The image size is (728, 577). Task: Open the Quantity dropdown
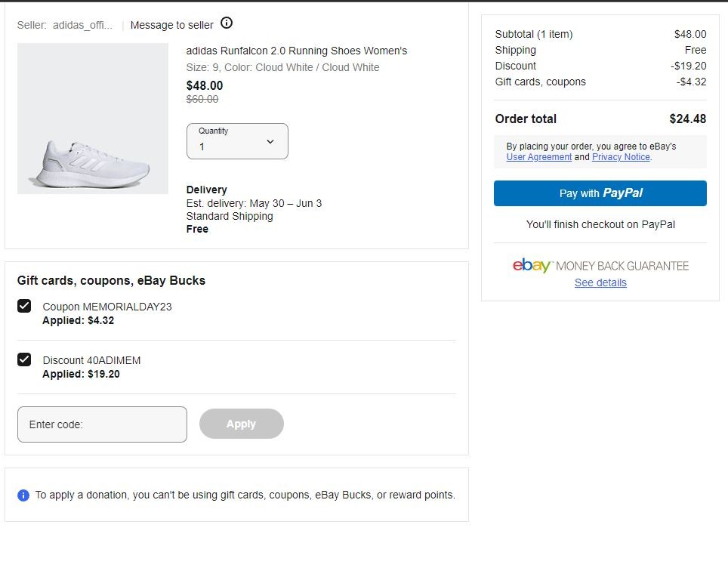(x=236, y=141)
